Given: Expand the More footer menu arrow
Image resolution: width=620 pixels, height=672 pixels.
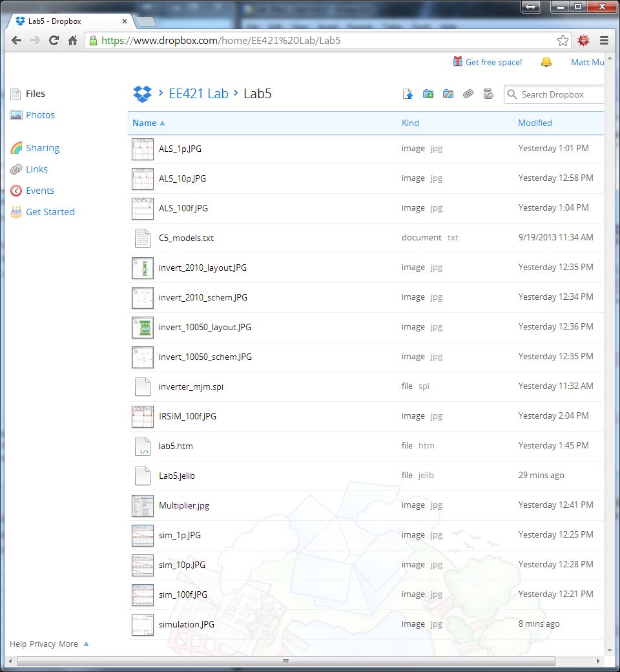Looking at the screenshot, I should tap(86, 644).
